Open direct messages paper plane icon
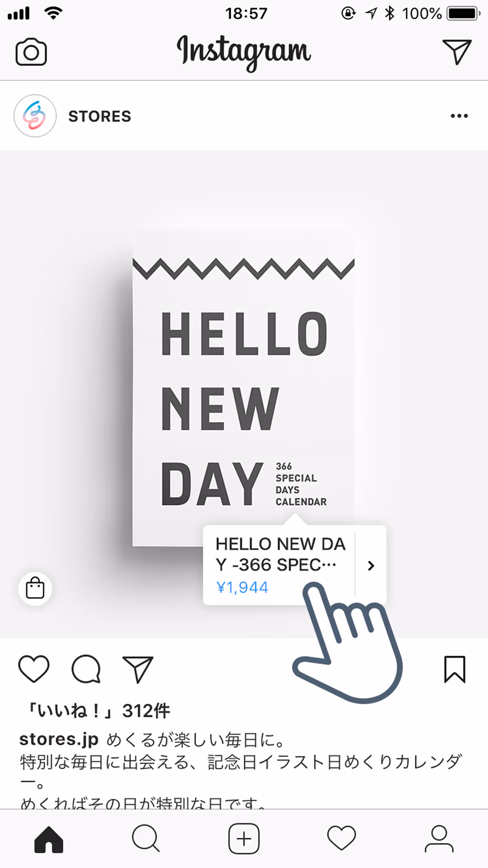 point(457,51)
